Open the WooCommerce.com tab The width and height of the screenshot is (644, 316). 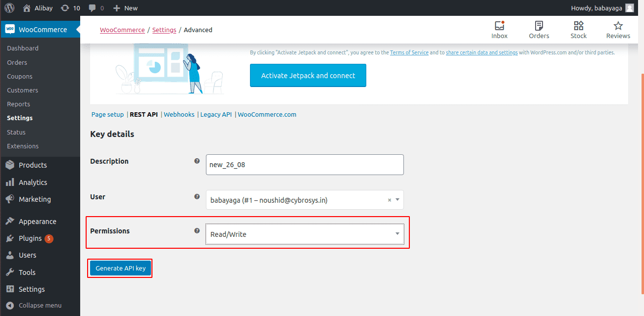click(x=267, y=114)
